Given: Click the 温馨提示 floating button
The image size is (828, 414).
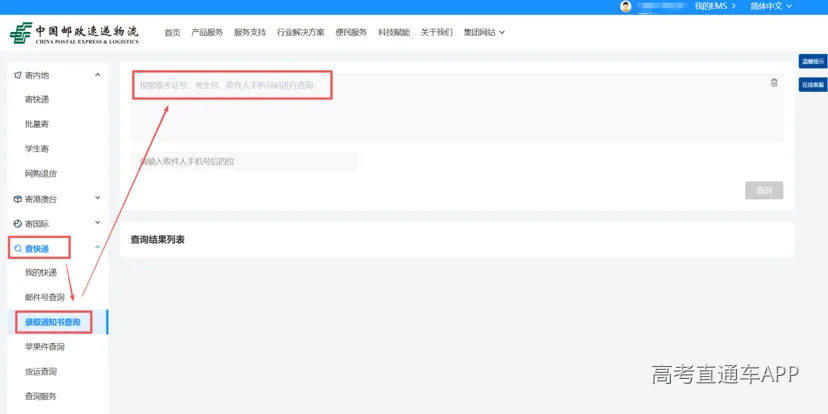Looking at the screenshot, I should [x=813, y=61].
